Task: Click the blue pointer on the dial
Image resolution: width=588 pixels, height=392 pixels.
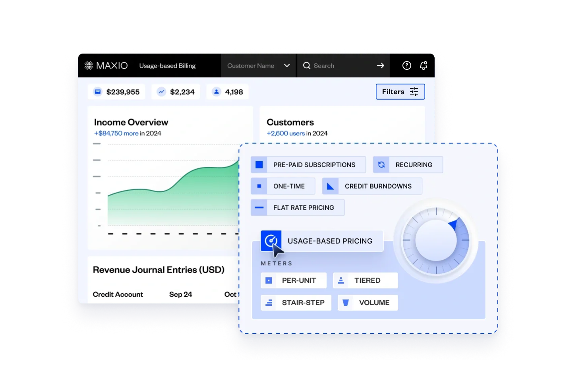Action: click(x=453, y=224)
